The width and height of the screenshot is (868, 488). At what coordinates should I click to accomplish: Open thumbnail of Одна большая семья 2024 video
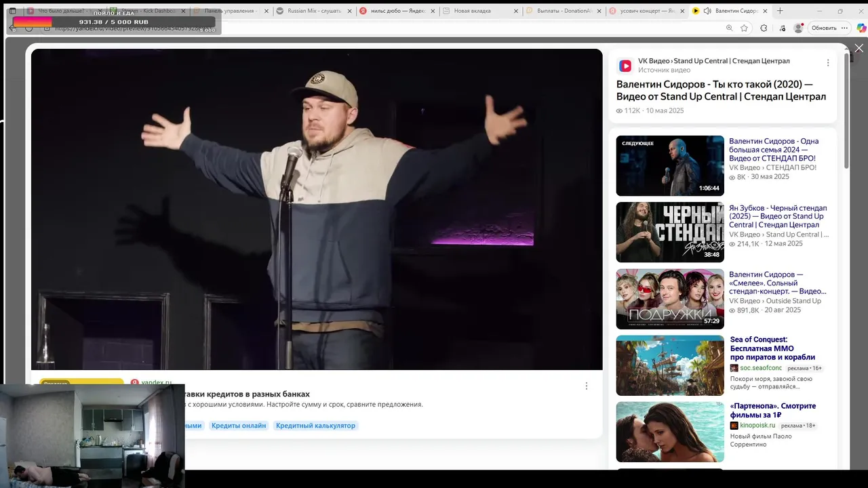670,166
